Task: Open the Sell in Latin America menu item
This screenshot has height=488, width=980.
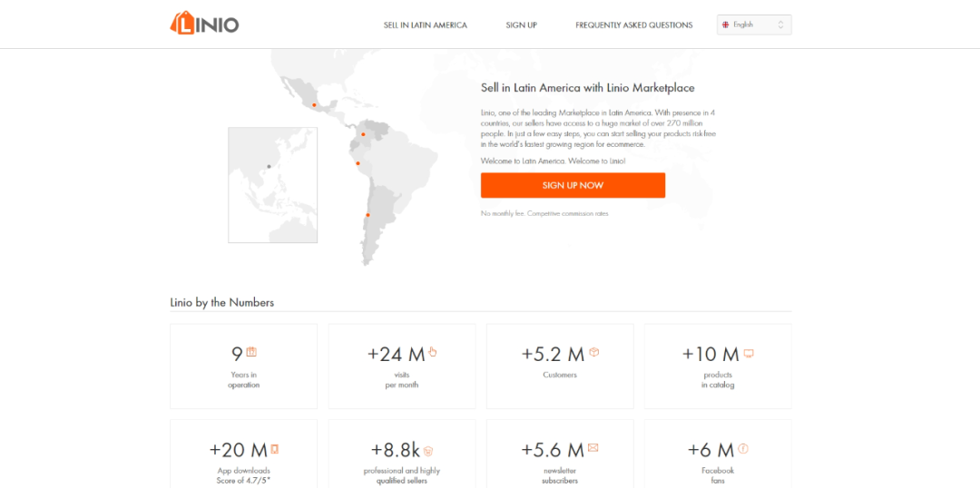Action: click(425, 25)
